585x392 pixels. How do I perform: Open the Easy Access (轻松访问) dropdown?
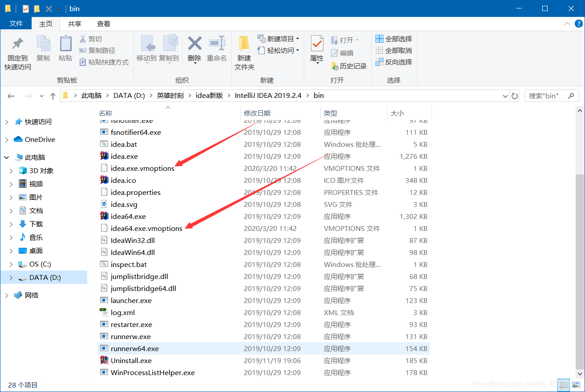pyautogui.click(x=278, y=51)
